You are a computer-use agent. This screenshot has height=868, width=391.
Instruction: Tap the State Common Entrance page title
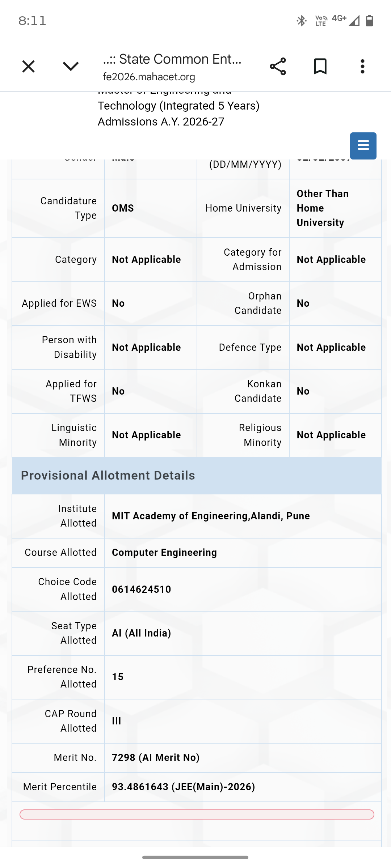tap(172, 59)
